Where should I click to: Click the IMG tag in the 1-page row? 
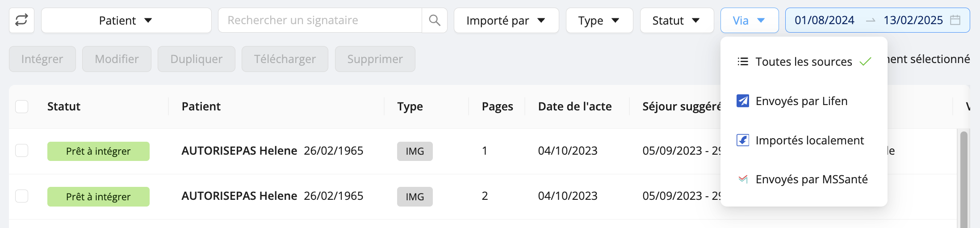point(415,151)
